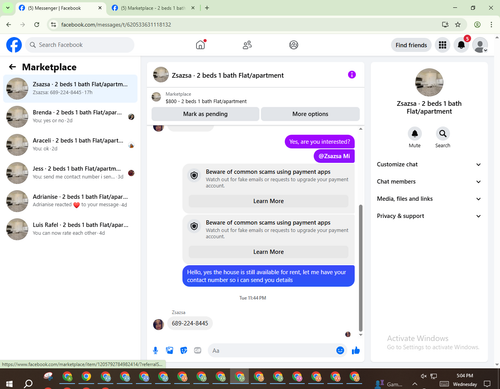500x389 pixels.
Task: Open Zsazsa conversation in the list
Action: point(70,89)
